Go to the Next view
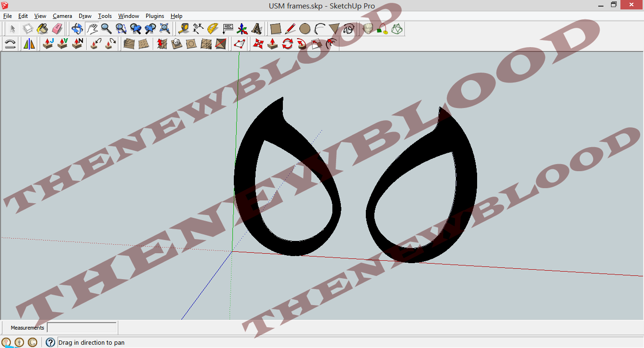 tap(150, 29)
